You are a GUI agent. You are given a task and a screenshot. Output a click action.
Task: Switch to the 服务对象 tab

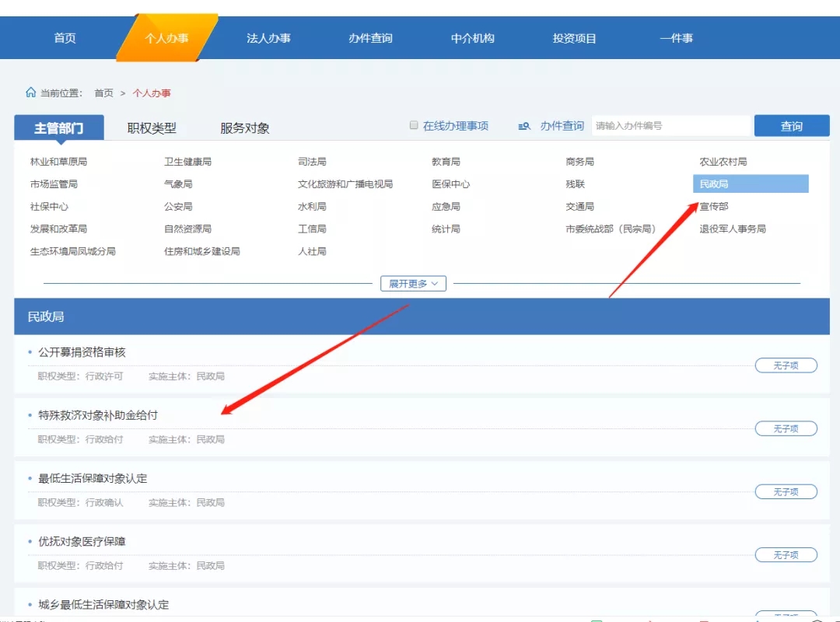(245, 127)
